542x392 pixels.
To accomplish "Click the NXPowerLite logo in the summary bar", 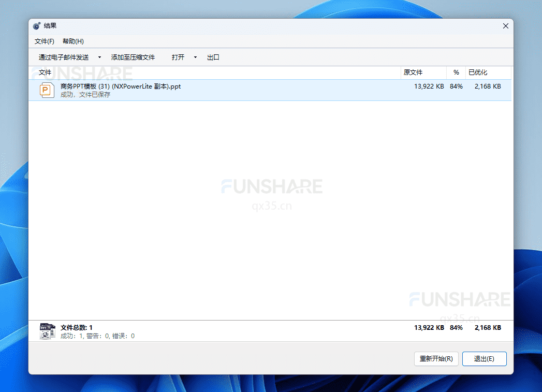I will [x=47, y=330].
